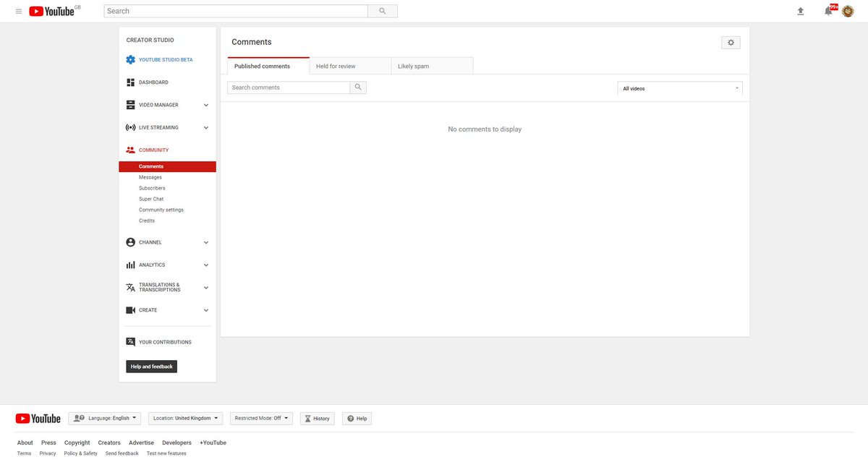868x470 pixels.
Task: Open the All videos filter dropdown
Action: pyautogui.click(x=680, y=88)
